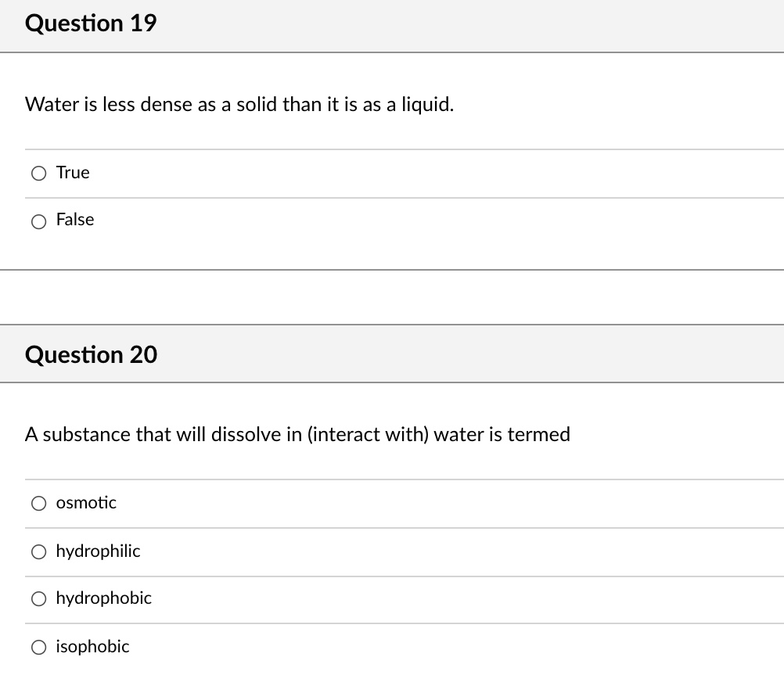Click the False answer label text
The height and width of the screenshot is (693, 784).
[x=74, y=220]
